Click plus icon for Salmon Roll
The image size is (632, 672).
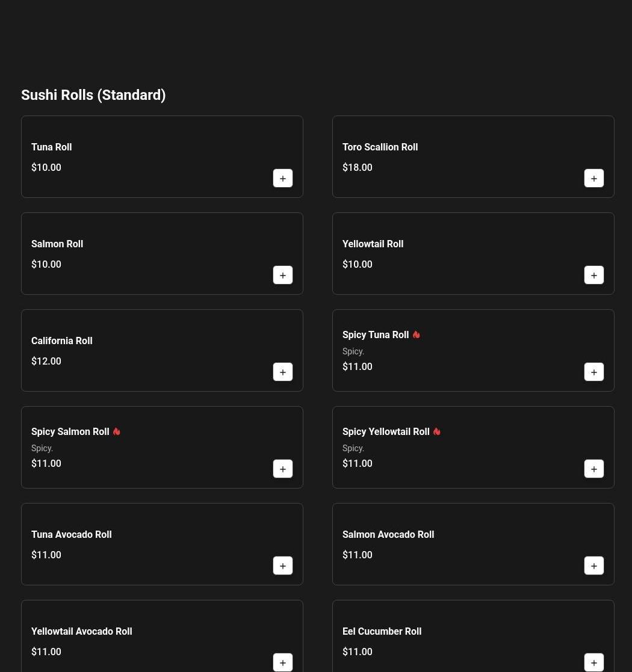[x=283, y=275]
